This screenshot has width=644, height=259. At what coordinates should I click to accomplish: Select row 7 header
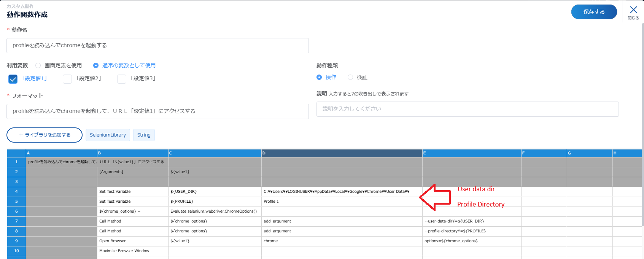16,221
